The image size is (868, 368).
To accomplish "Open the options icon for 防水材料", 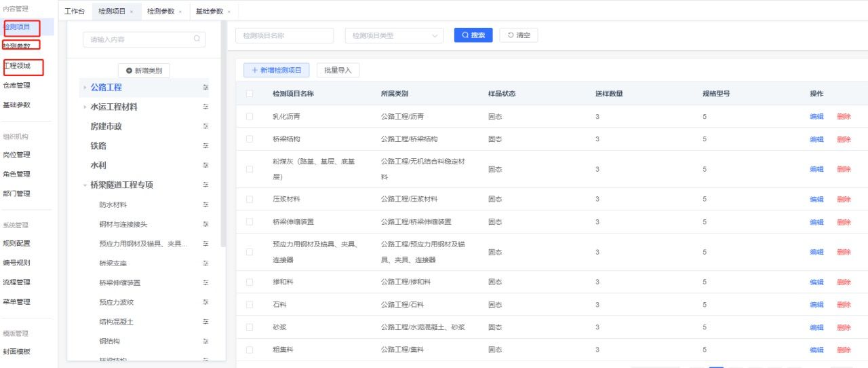I will point(205,204).
